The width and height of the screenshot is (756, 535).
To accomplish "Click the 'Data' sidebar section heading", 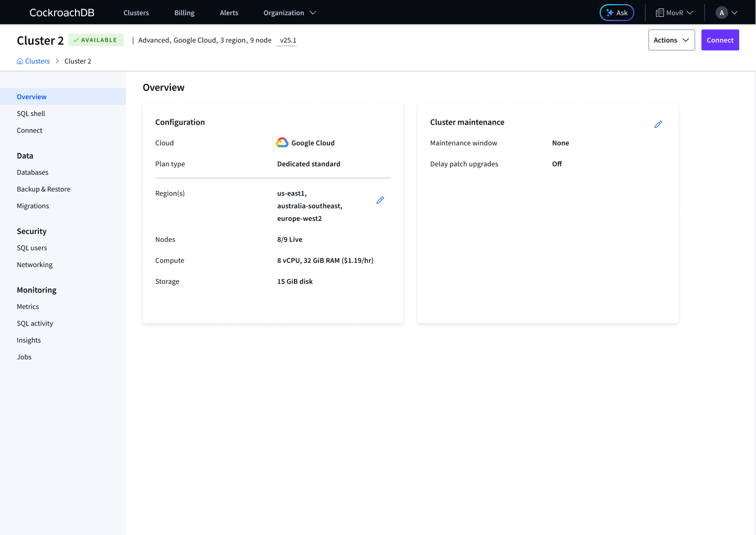I will coord(25,156).
